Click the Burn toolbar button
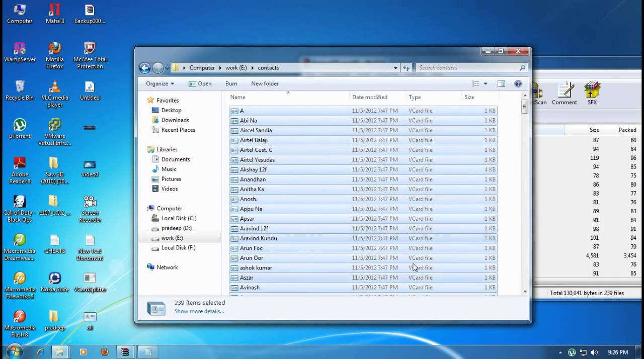The width and height of the screenshot is (644, 359). pyautogui.click(x=231, y=83)
